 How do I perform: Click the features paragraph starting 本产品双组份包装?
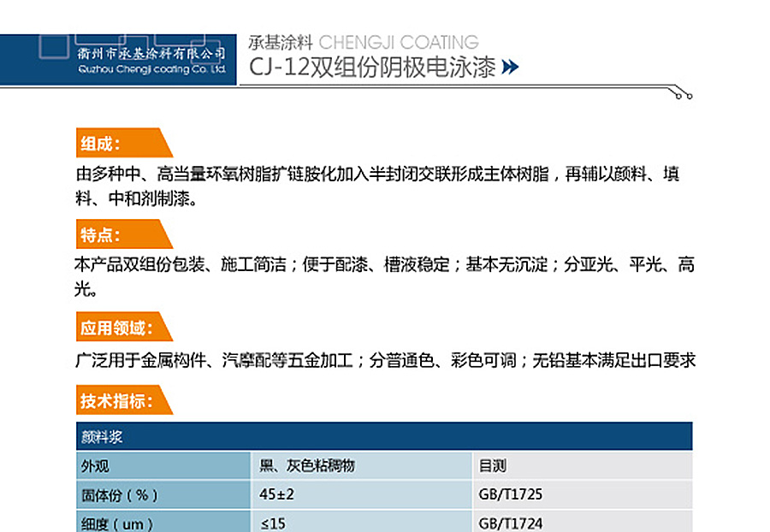pos(384,277)
